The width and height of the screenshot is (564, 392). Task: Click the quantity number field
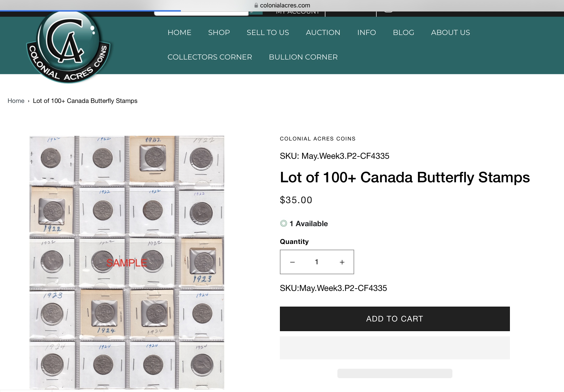[x=316, y=262]
